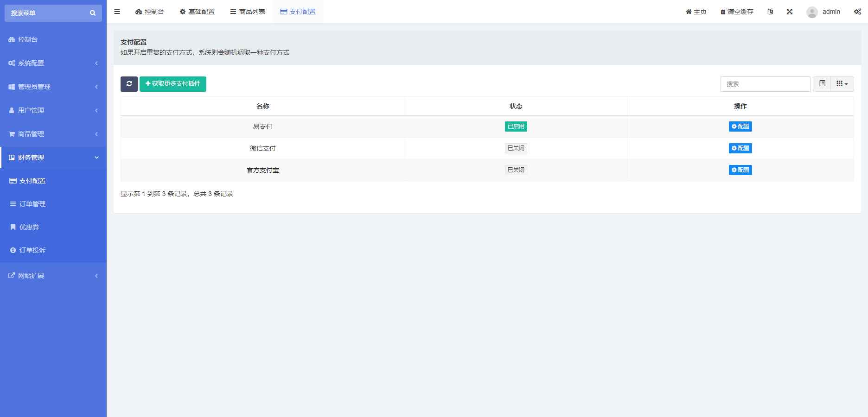Open the 基础配置 tab

(x=197, y=12)
